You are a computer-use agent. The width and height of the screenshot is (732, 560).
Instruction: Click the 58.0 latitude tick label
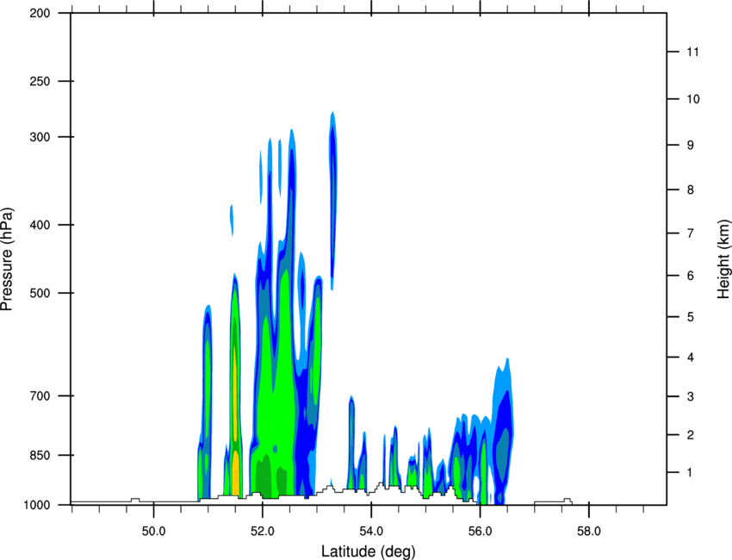[x=589, y=532]
